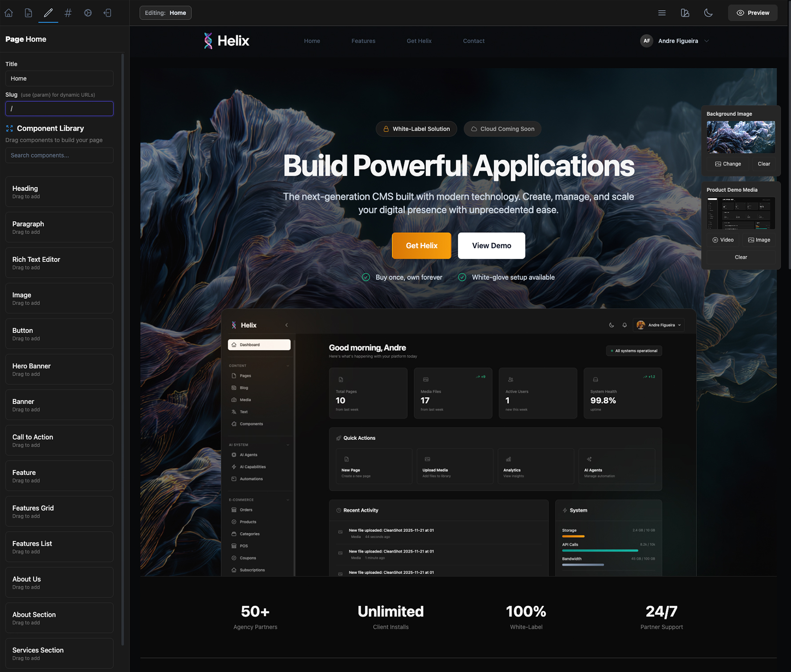
Task: Open the Andre Figueira dropdown inside the demo dashboard
Action: [x=659, y=325]
